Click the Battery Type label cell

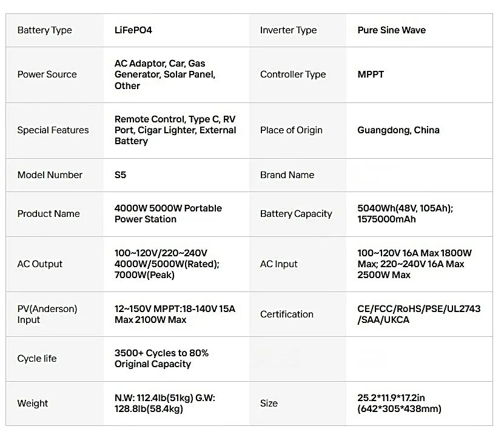click(x=44, y=30)
